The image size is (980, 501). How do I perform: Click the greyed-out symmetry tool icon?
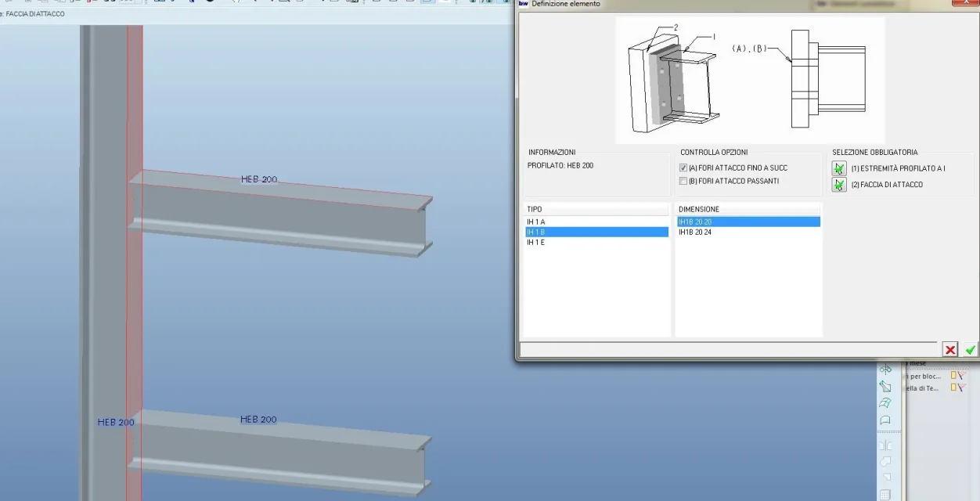click(885, 445)
